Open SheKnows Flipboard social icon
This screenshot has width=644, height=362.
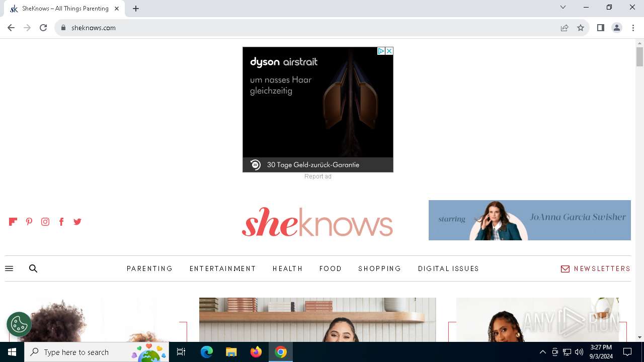[13, 222]
